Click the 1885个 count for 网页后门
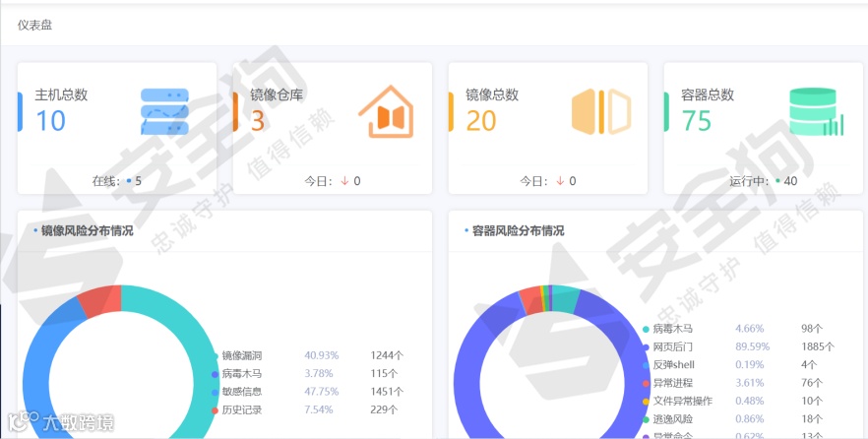The width and height of the screenshot is (868, 439). click(x=818, y=347)
